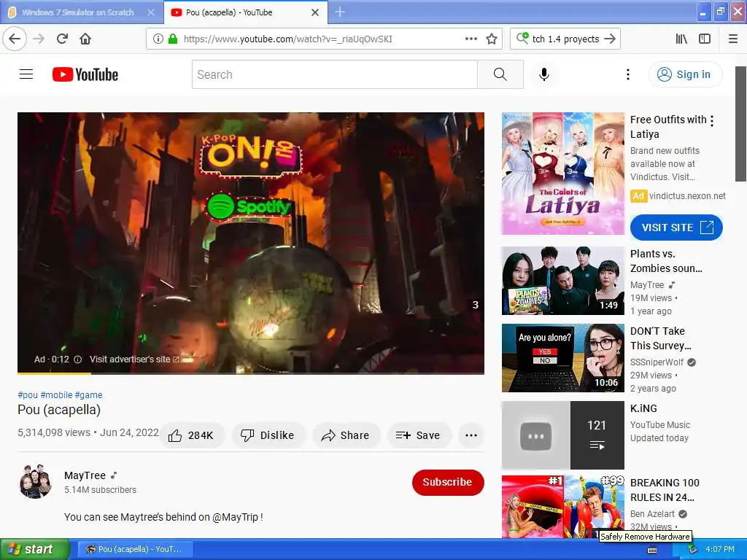Open Are you alone? video thumbnail
The image size is (747, 560).
click(x=562, y=358)
